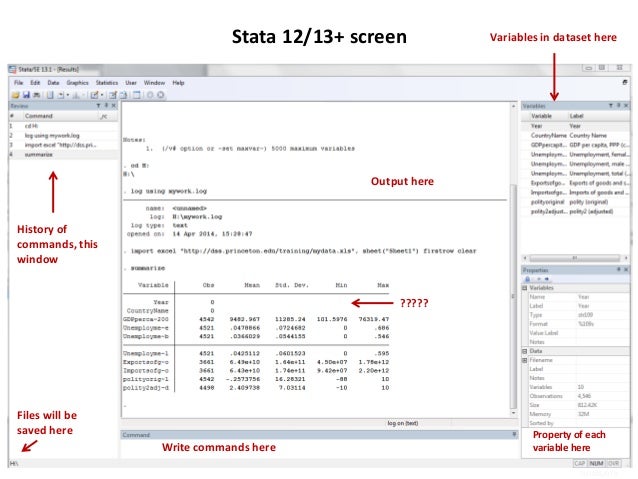Screen dimensions: 638x479
Task: Open the User menu
Action: click(x=131, y=83)
